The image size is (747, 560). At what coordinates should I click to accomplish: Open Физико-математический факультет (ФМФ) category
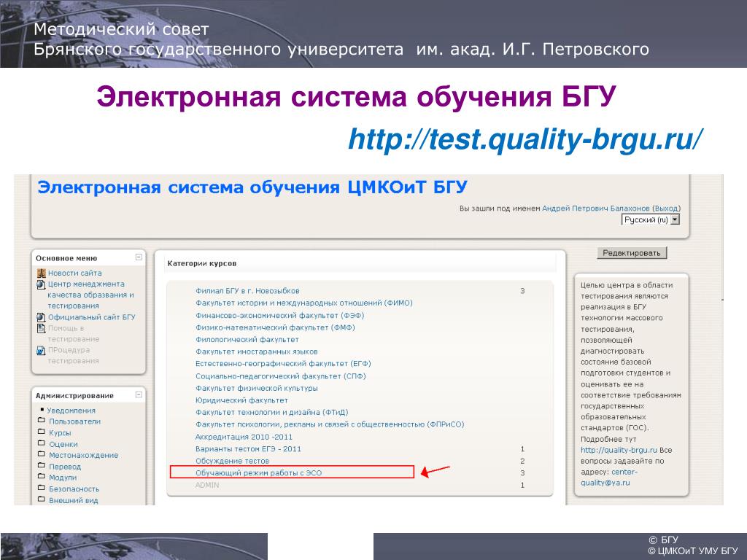275,327
